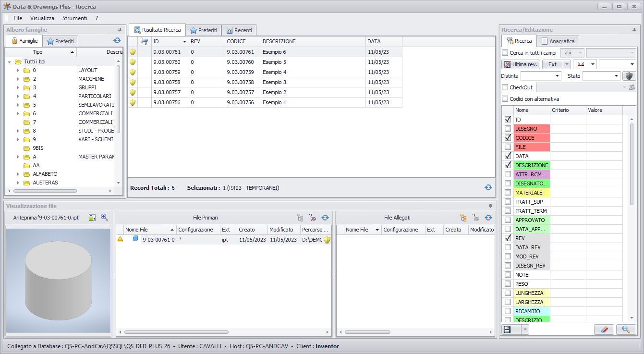The width and height of the screenshot is (644, 354).
Task: Click the unlink icon in File Allegati header
Action: click(x=476, y=218)
